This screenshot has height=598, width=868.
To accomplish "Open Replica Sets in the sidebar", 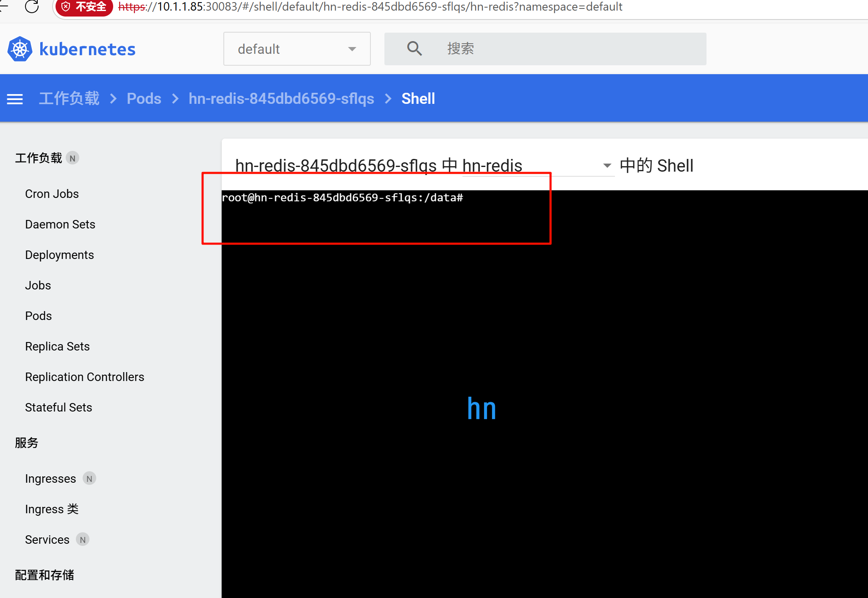I will (57, 346).
